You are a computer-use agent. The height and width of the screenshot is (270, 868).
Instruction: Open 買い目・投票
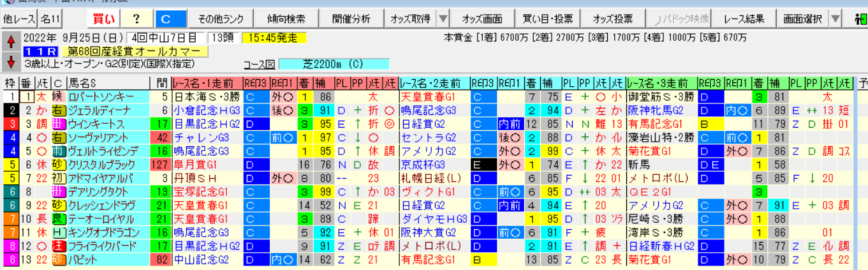click(x=547, y=19)
